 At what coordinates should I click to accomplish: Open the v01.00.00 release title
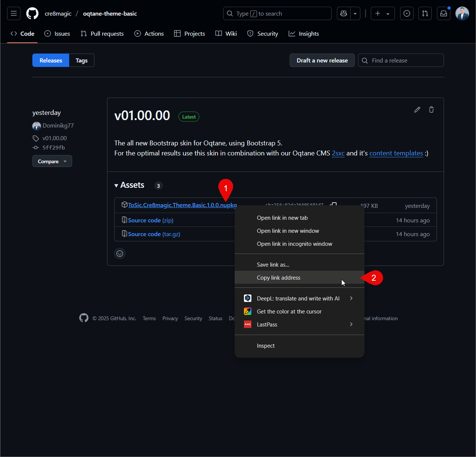coord(142,116)
